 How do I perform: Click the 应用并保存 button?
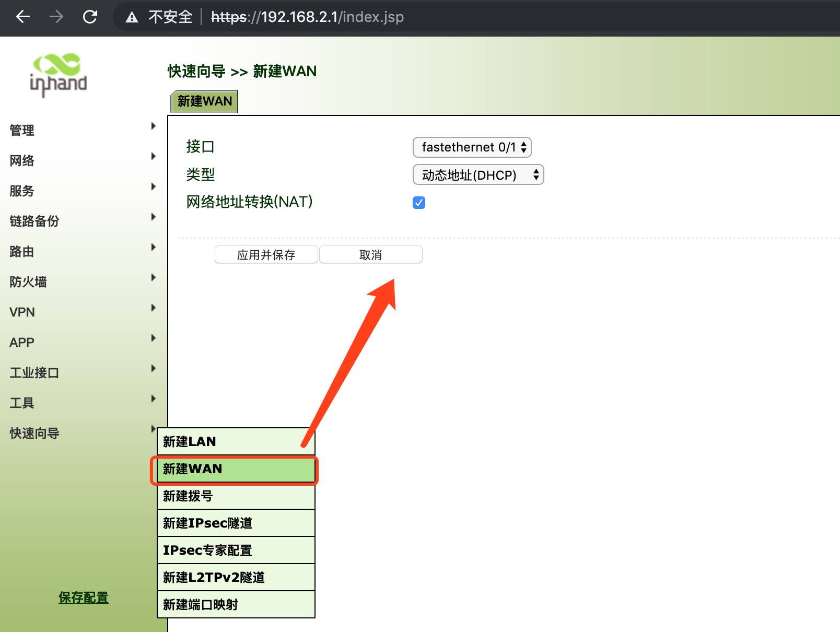tap(266, 255)
